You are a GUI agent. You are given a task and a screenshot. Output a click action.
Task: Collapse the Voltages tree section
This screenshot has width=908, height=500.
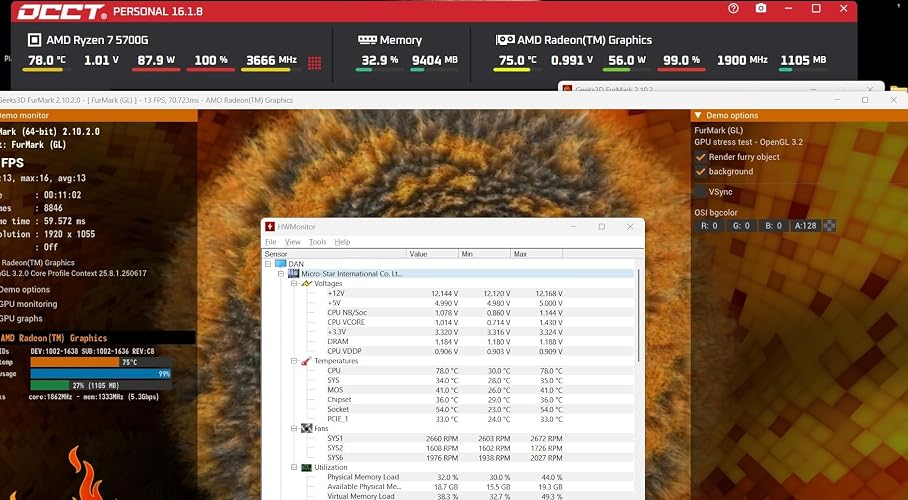[294, 283]
